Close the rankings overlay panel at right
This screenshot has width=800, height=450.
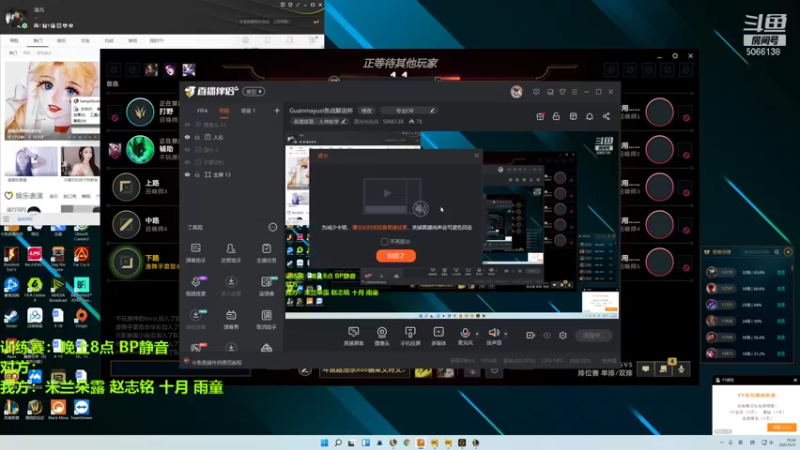[x=788, y=252]
